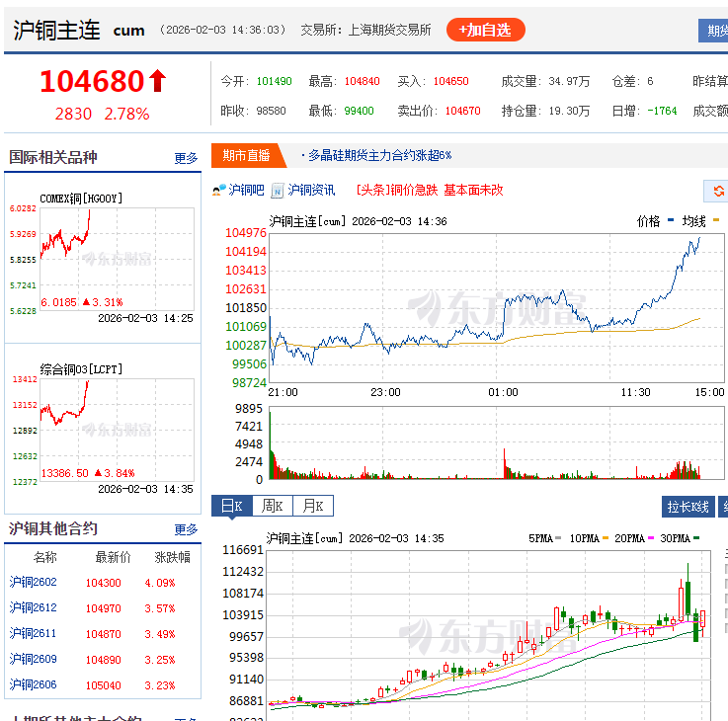Click the green 30PMA legend swatch
This screenshot has height=721, width=728.
pyautogui.click(x=696, y=538)
